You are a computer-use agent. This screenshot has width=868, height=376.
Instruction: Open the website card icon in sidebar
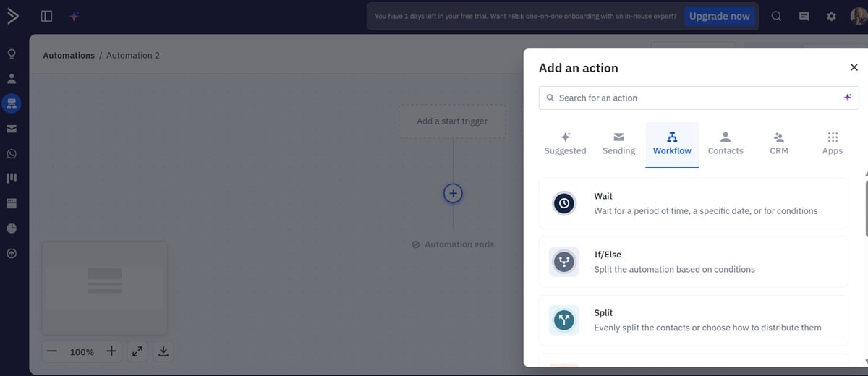point(12,203)
